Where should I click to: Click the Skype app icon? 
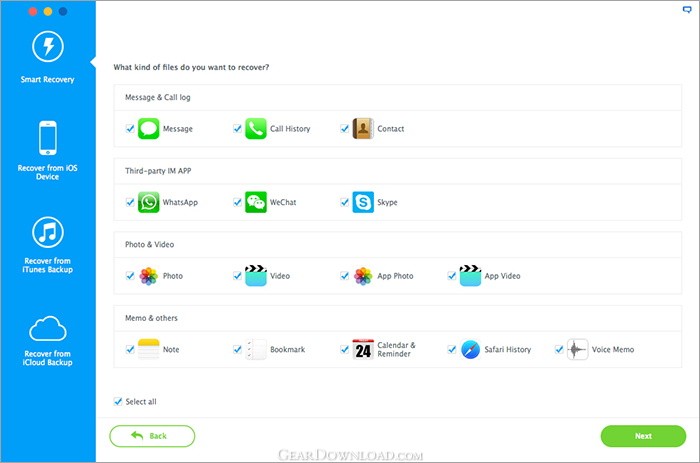click(x=363, y=202)
